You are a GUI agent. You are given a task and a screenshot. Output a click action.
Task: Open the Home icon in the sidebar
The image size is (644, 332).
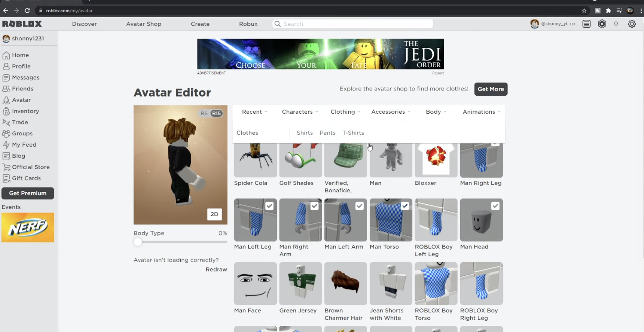[x=6, y=55]
